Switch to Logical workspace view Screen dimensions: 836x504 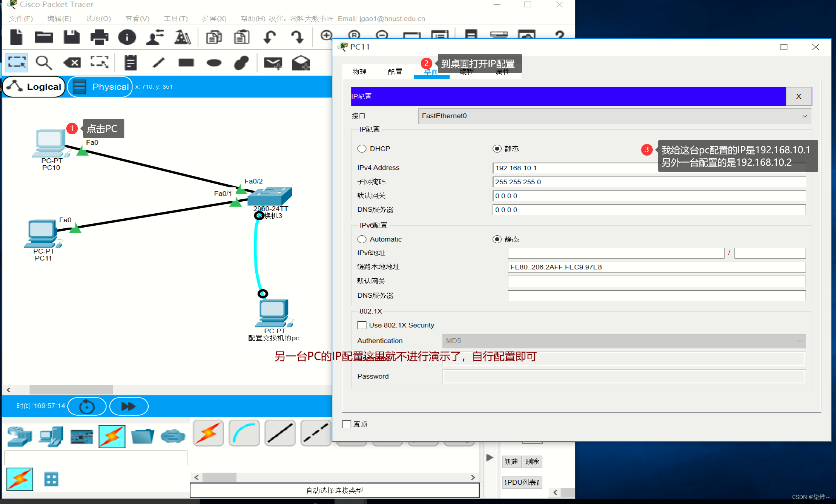[x=34, y=87]
